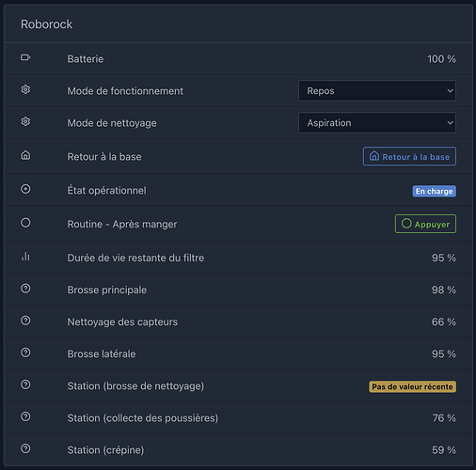Click the question icon beside Brosse latérale
Viewport: 476px width, 470px height.
click(x=25, y=352)
